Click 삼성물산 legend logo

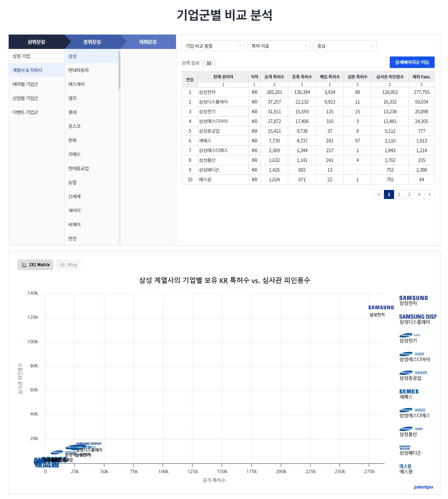[411, 429]
